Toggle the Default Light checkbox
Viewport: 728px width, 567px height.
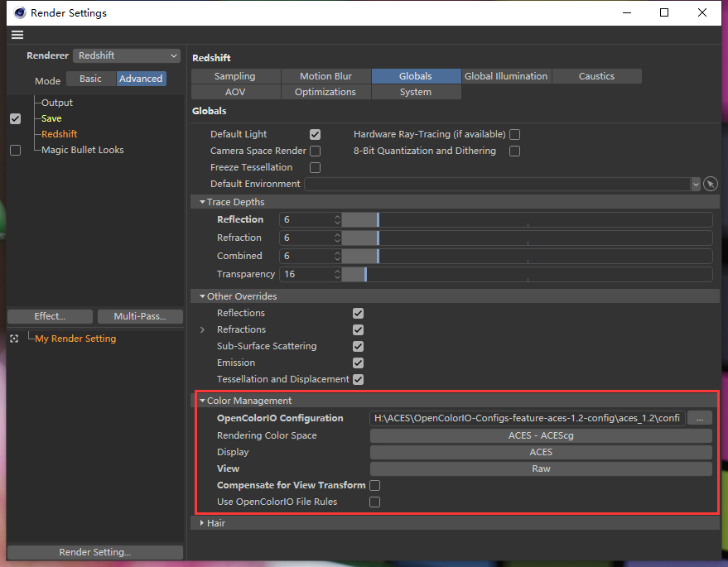pos(316,135)
